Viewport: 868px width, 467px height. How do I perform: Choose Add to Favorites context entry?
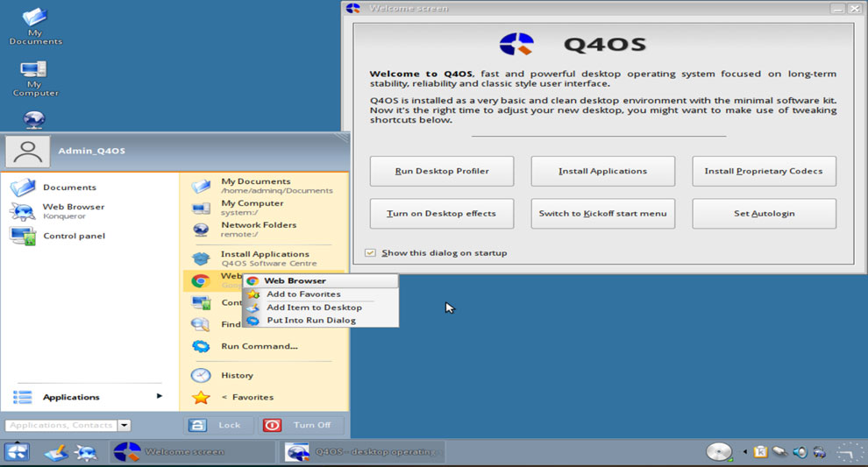321,294
